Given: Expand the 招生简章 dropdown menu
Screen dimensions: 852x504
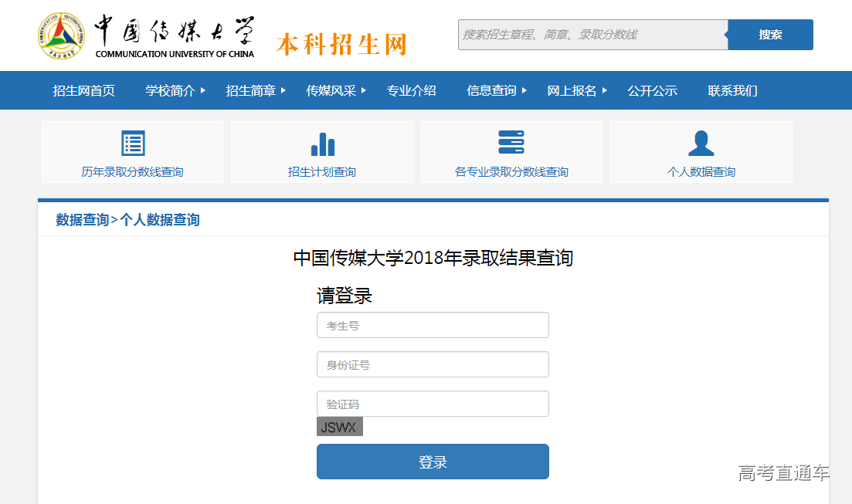Looking at the screenshot, I should click(x=283, y=90).
